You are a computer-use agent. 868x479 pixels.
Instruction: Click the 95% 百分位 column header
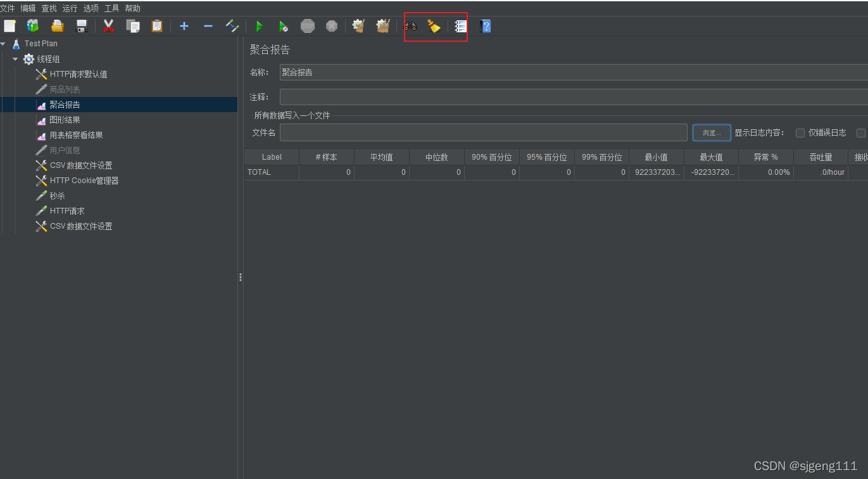click(547, 157)
